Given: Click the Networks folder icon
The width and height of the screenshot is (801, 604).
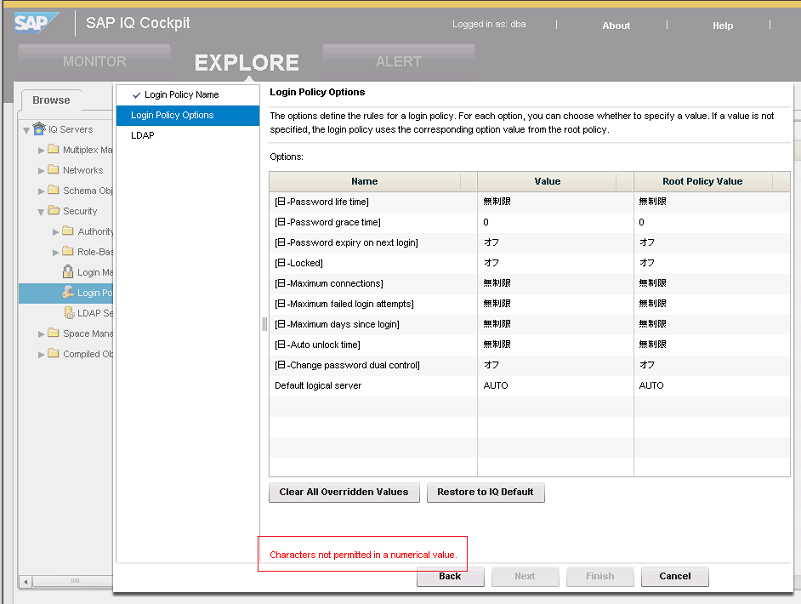Looking at the screenshot, I should 54,170.
